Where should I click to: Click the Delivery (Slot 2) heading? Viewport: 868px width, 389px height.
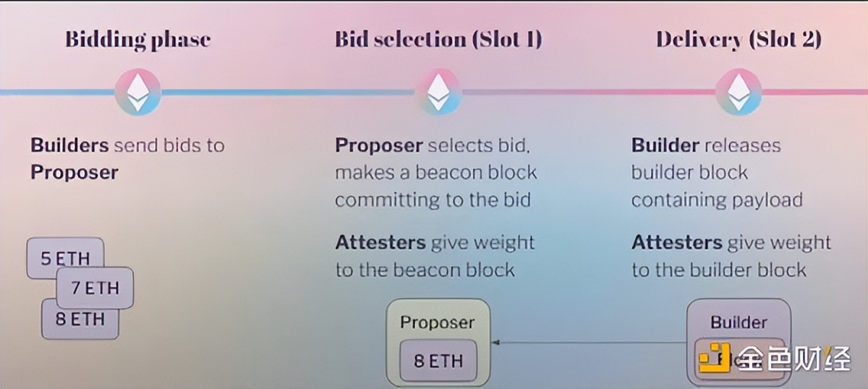coord(739,39)
